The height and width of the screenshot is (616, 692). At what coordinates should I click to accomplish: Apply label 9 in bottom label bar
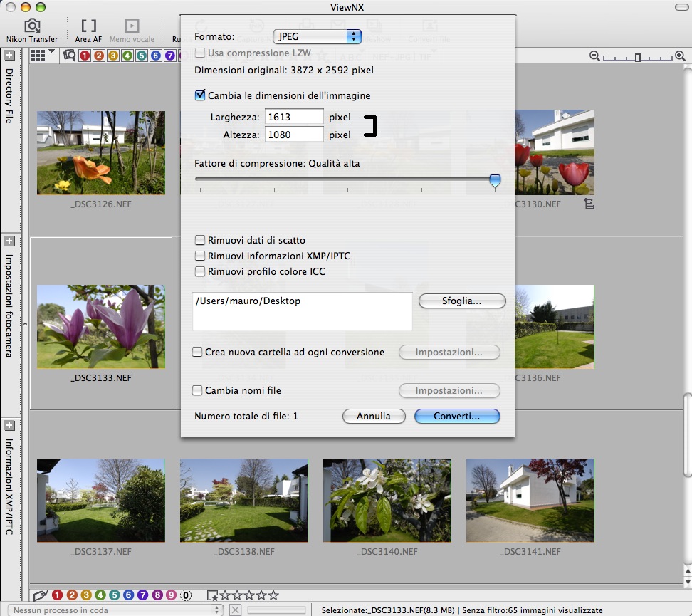point(170,595)
